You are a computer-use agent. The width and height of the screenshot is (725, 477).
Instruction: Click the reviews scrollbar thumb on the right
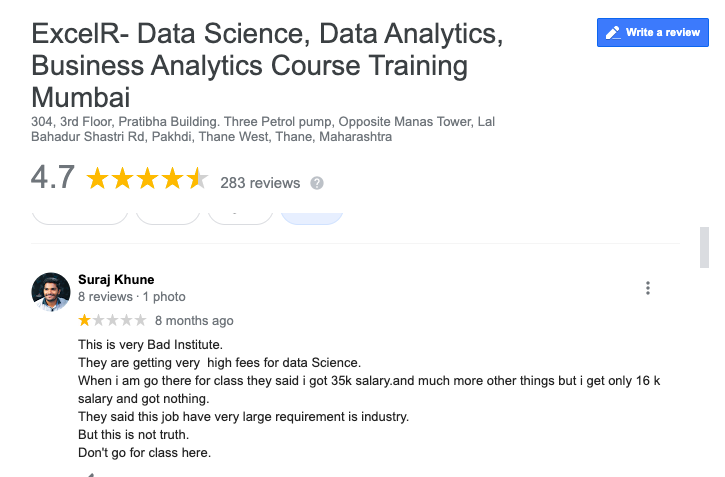pyautogui.click(x=704, y=247)
